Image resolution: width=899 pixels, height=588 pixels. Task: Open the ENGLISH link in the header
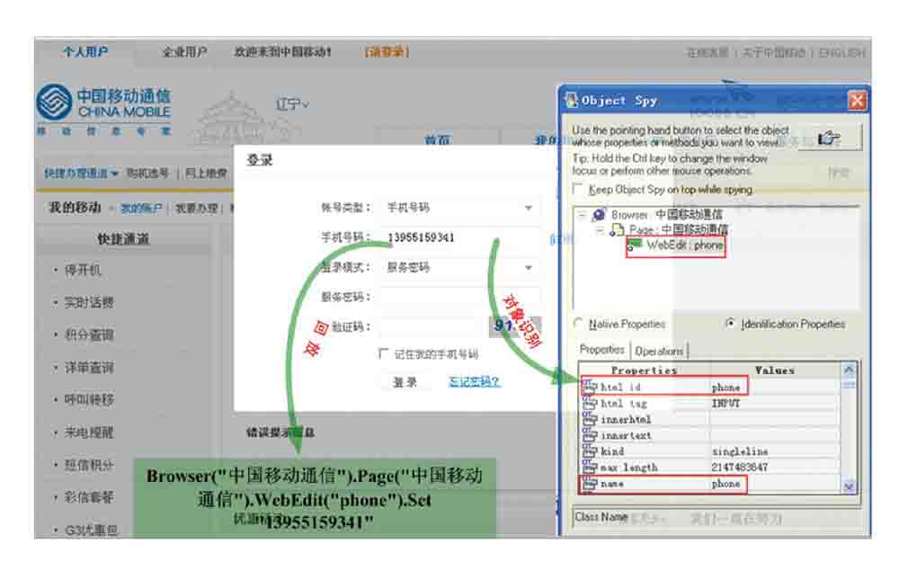tap(841, 53)
